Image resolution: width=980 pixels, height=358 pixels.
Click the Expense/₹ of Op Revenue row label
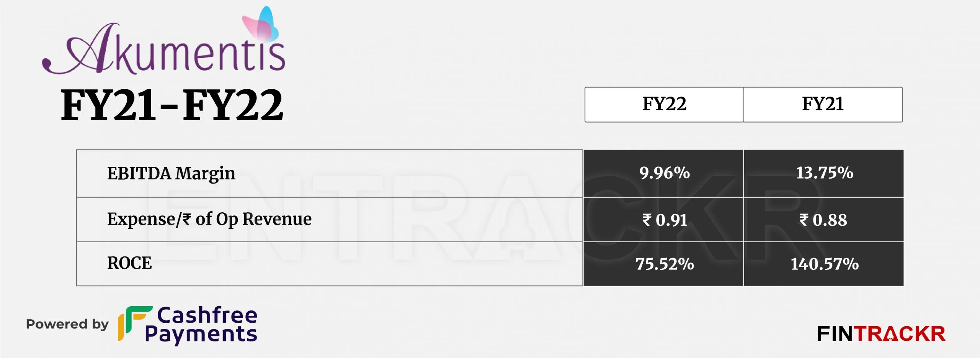tap(209, 219)
